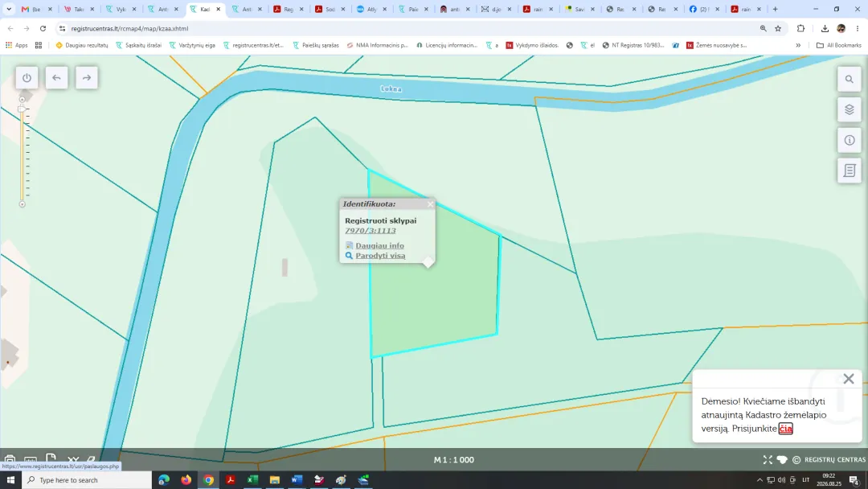
Task: Click the zoom in plus at slider top
Action: pos(23,99)
